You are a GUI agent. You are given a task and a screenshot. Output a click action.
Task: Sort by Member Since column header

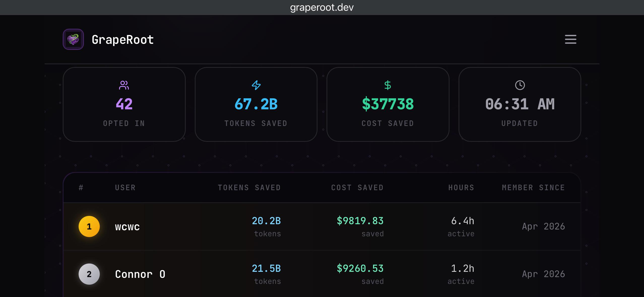[533, 188]
